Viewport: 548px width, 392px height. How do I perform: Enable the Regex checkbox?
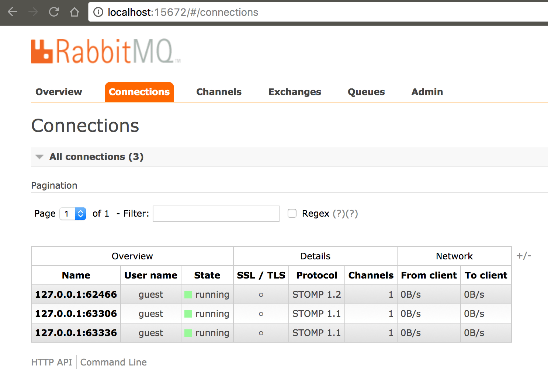click(292, 213)
